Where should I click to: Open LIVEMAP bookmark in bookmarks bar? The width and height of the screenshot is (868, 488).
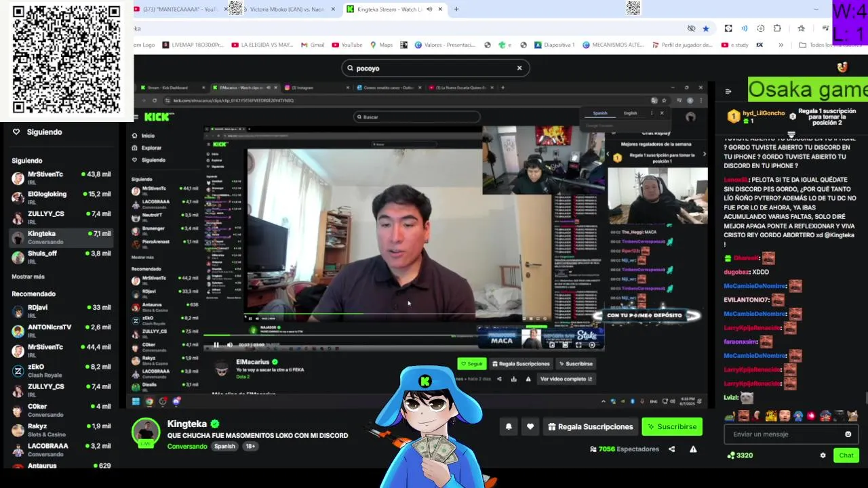192,45
